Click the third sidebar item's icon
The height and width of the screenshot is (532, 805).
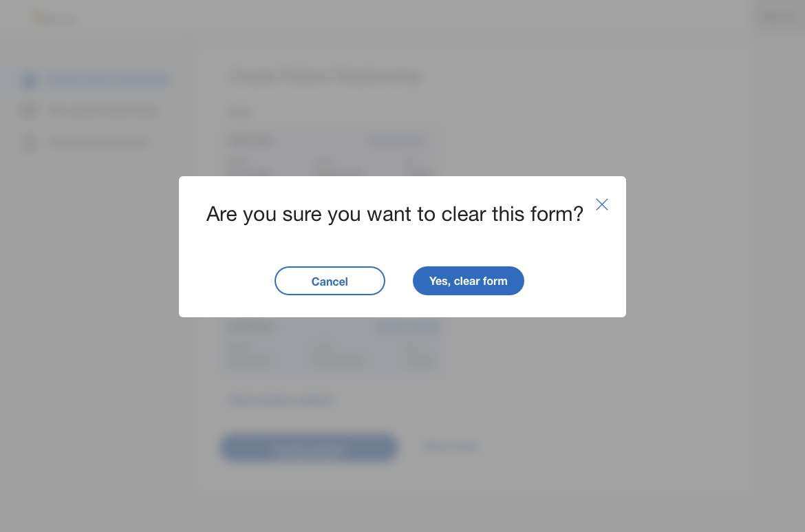click(28, 142)
